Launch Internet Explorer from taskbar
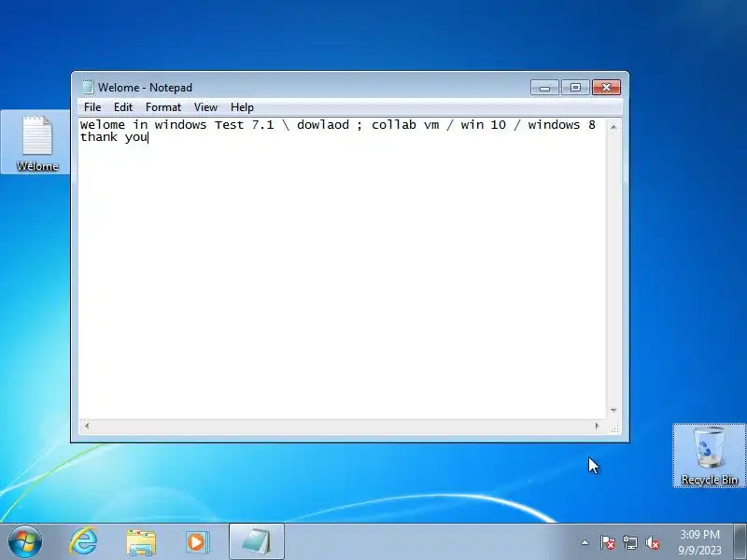Screen dimensions: 747x560 pos(83,541)
